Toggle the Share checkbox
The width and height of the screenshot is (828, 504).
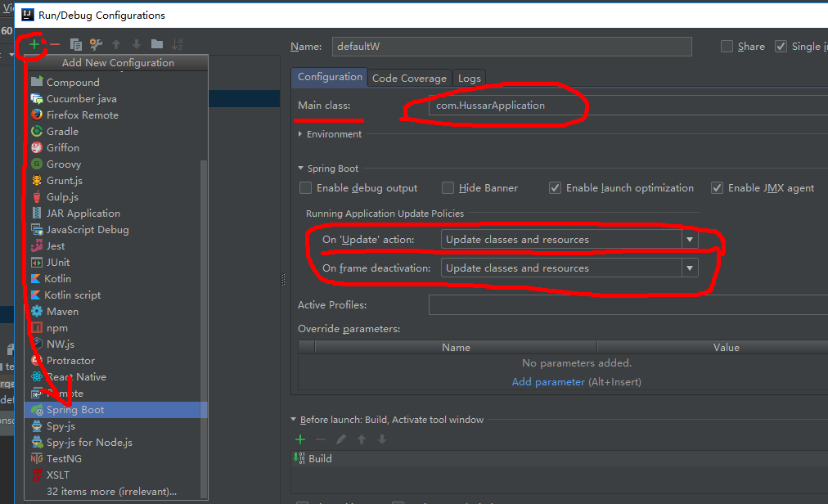[x=727, y=47]
